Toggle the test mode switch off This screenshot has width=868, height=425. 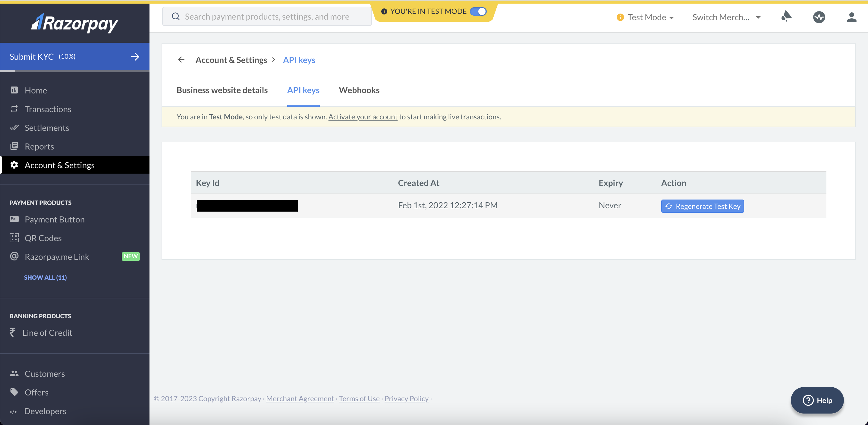(478, 11)
